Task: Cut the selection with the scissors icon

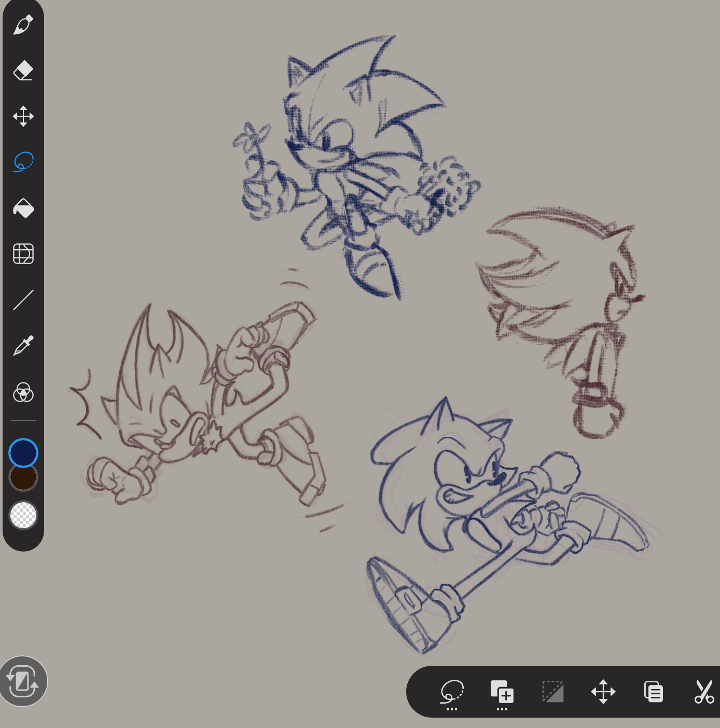Action: (703, 692)
